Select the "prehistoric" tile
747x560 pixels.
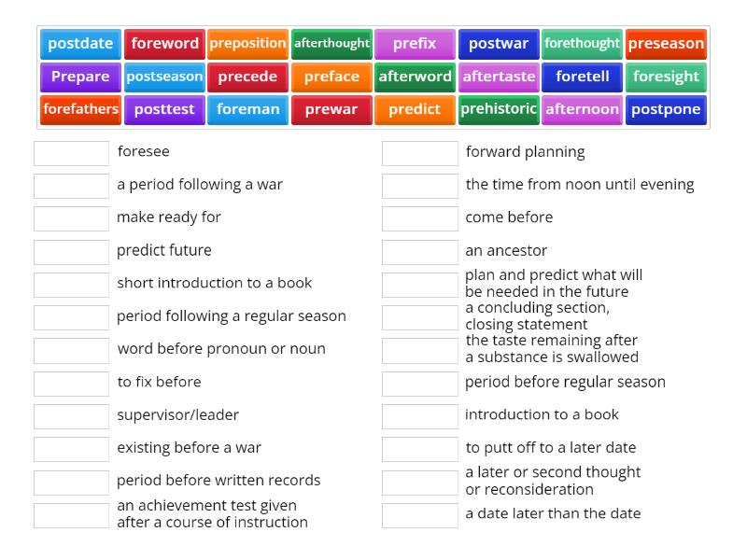499,109
